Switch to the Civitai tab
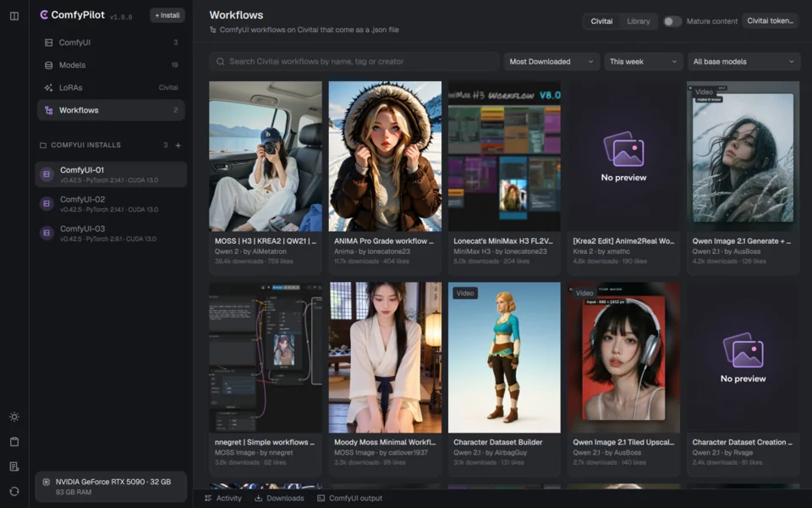812x508 pixels. 601,21
